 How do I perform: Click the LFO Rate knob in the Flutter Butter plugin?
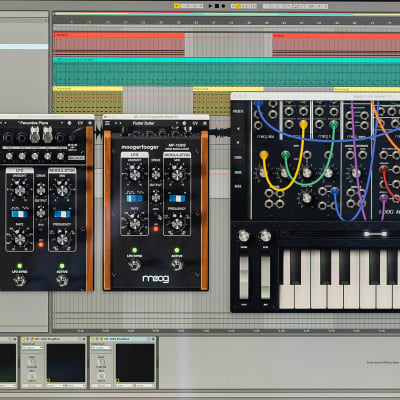(134, 224)
